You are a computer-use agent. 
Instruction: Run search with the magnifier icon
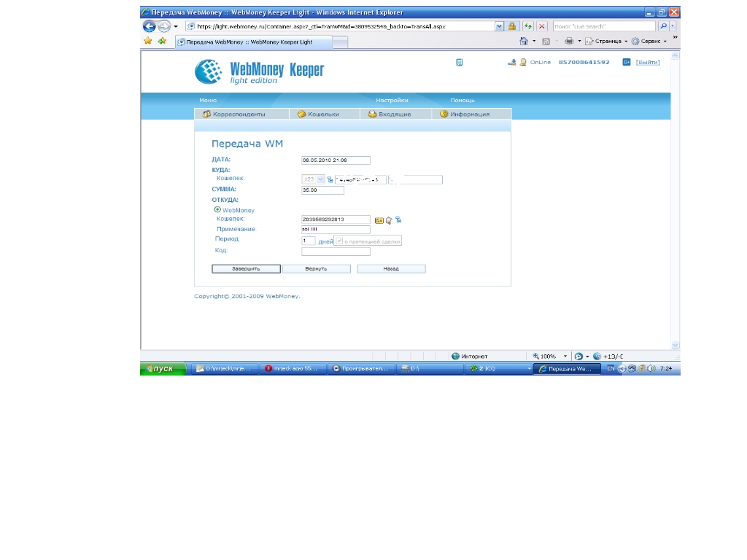click(x=663, y=27)
